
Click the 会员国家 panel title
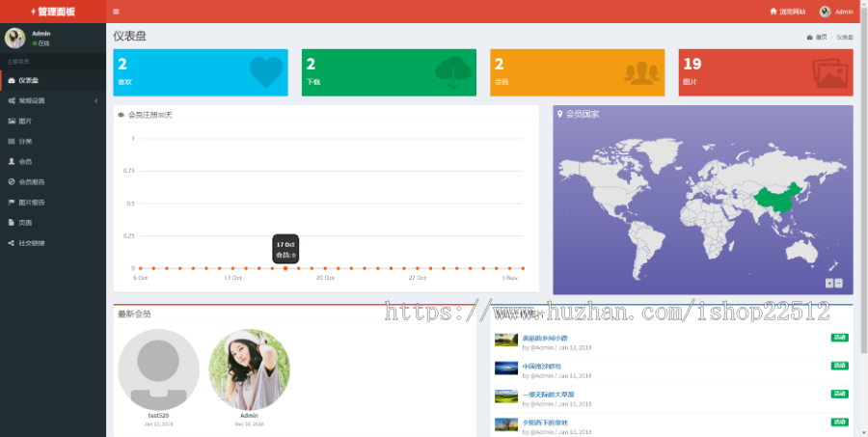pos(583,114)
